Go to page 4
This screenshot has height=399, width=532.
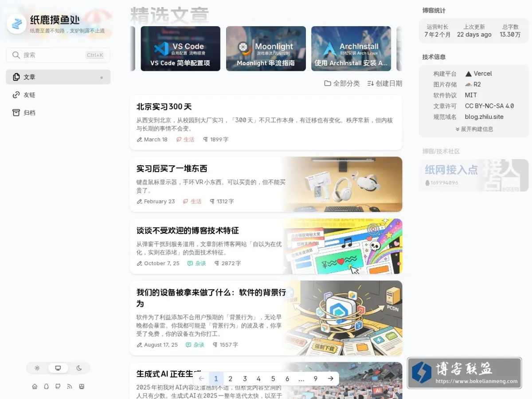[258, 379]
